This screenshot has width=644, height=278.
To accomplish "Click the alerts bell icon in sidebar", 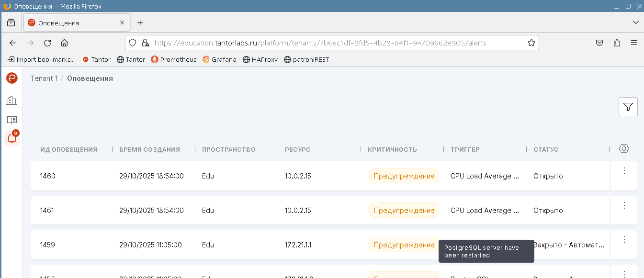I will 12,139.
